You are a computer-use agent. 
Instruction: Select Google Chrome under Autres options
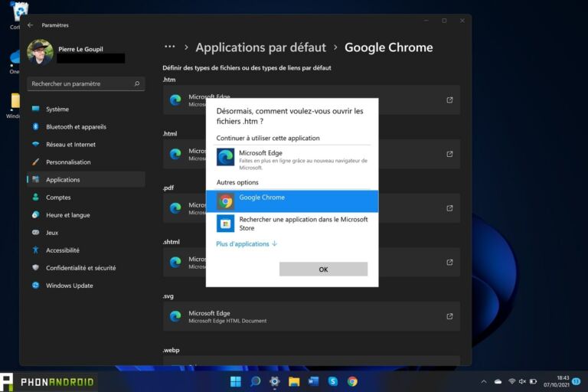[x=292, y=201]
